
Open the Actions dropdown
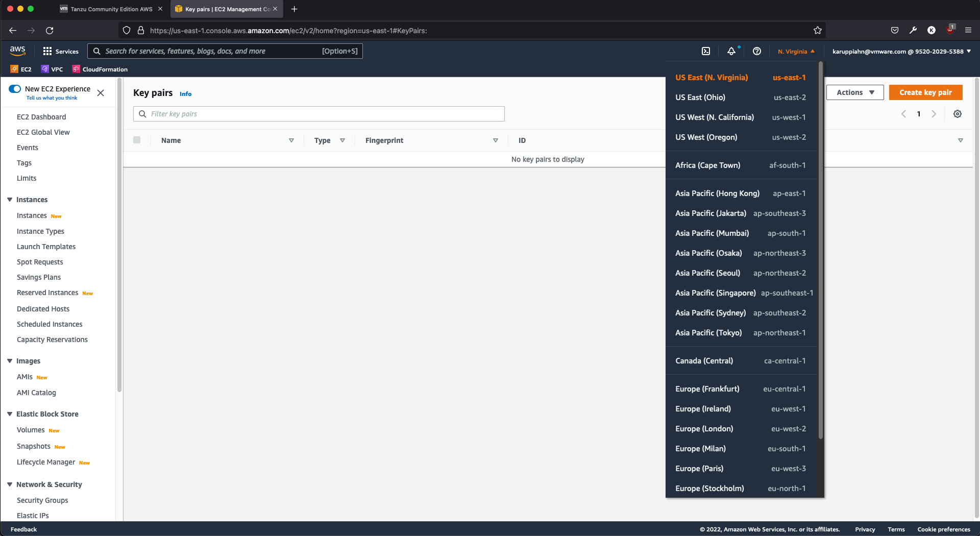[855, 92]
